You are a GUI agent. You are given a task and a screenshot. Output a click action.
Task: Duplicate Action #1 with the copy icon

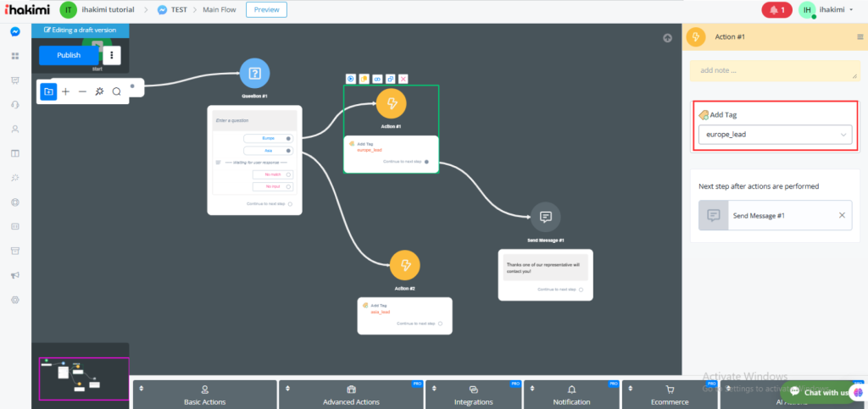pos(390,79)
